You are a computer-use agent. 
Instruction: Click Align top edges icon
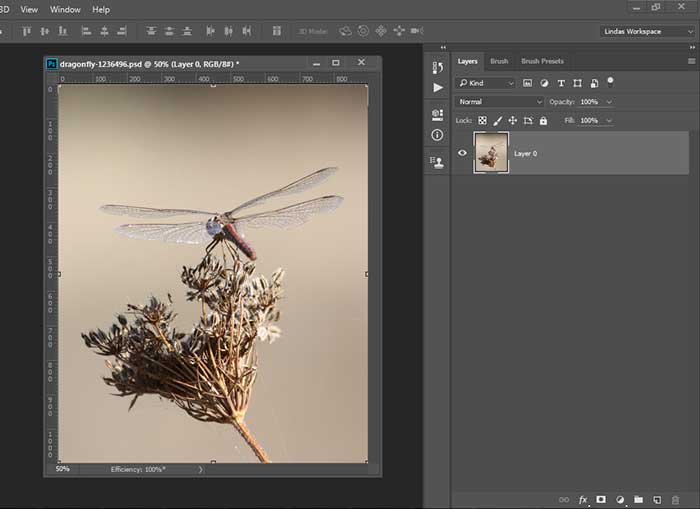coord(26,31)
